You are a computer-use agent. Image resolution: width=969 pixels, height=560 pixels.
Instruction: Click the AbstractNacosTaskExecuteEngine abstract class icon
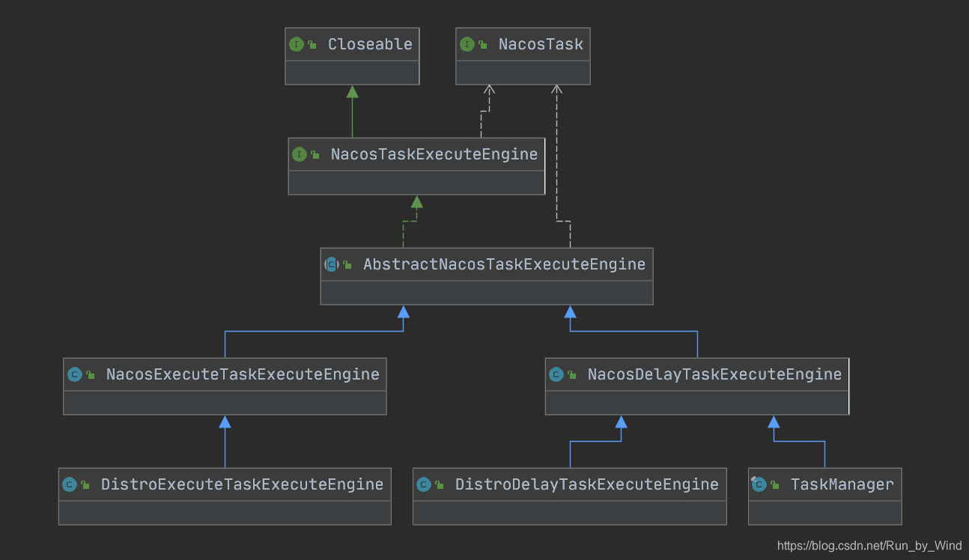pos(332,264)
